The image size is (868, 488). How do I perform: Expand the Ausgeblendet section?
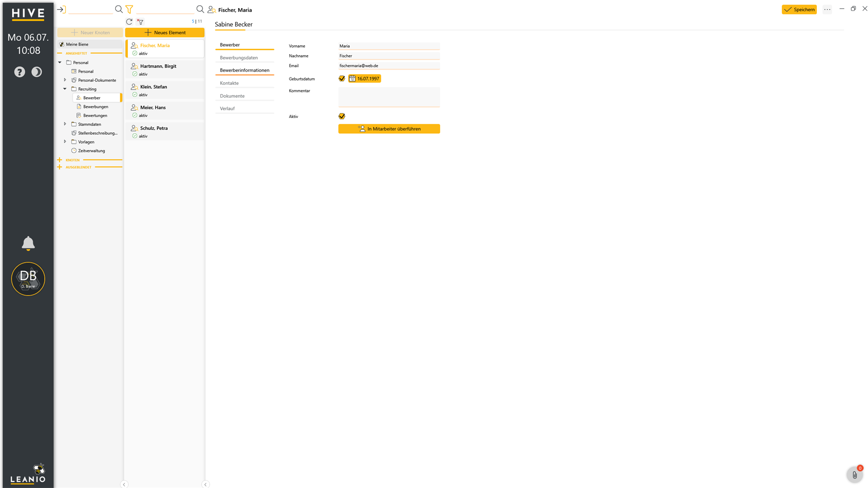point(60,167)
